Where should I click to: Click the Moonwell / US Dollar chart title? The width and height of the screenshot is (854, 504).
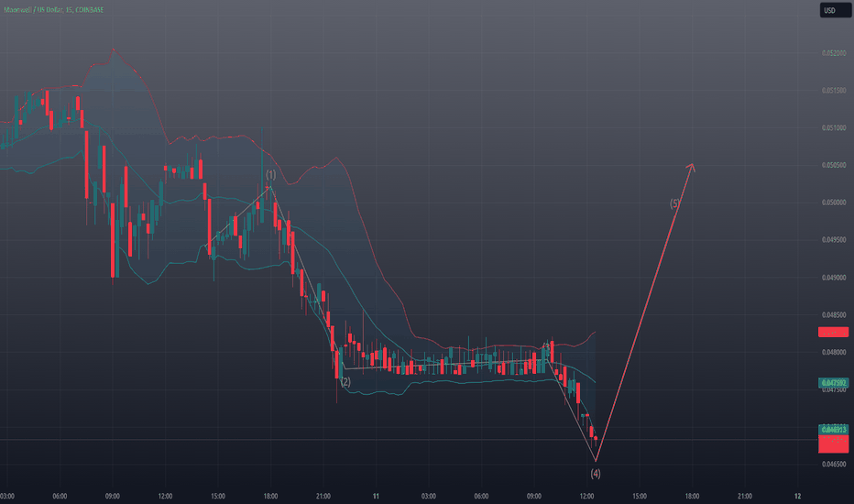pos(53,9)
